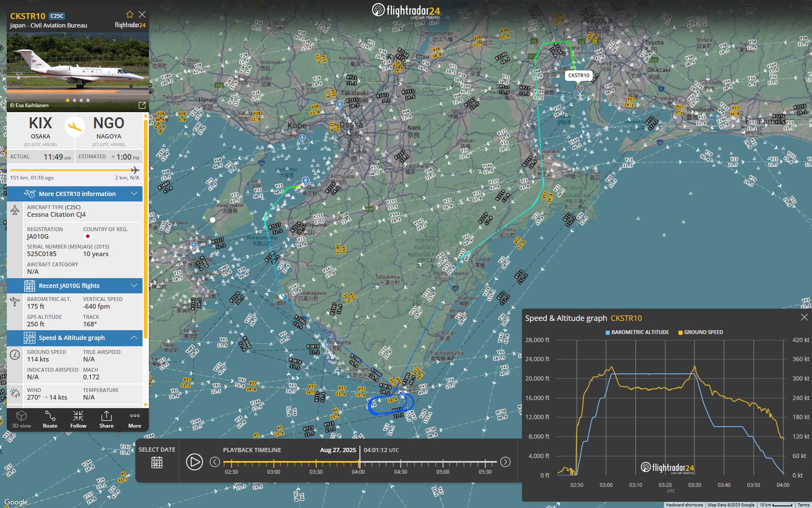The image size is (812, 508).
Task: Share this CKSTR10 flight
Action: (x=106, y=419)
